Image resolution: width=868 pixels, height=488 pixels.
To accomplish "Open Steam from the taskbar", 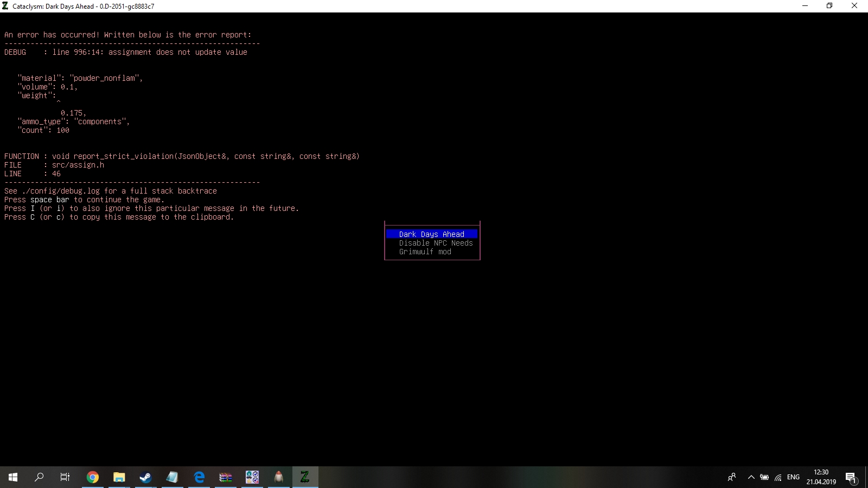I will 146,477.
